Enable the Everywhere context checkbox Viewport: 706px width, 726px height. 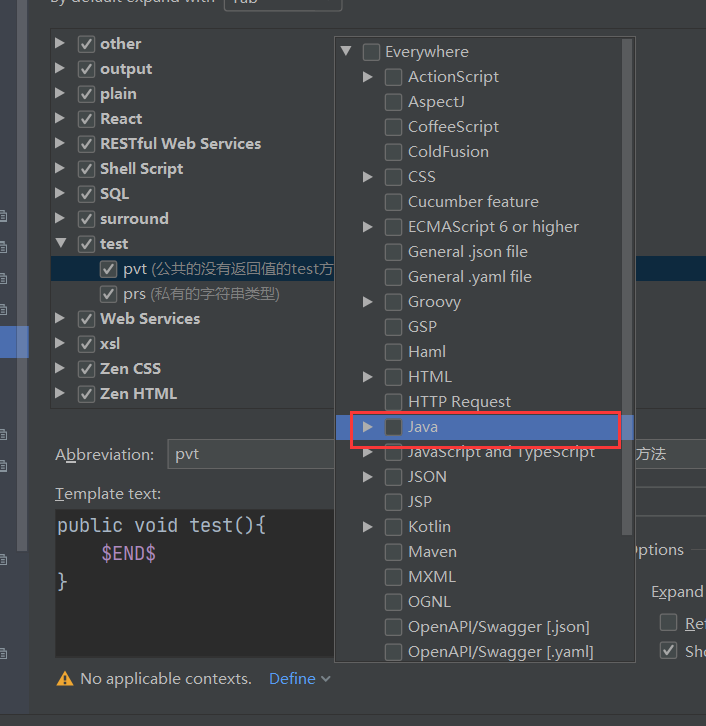pos(371,52)
